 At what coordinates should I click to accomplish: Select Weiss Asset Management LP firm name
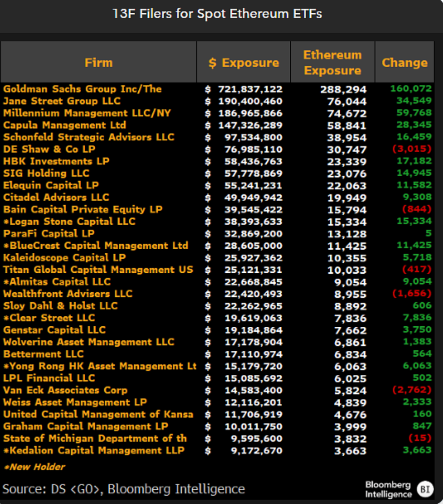coord(75,402)
